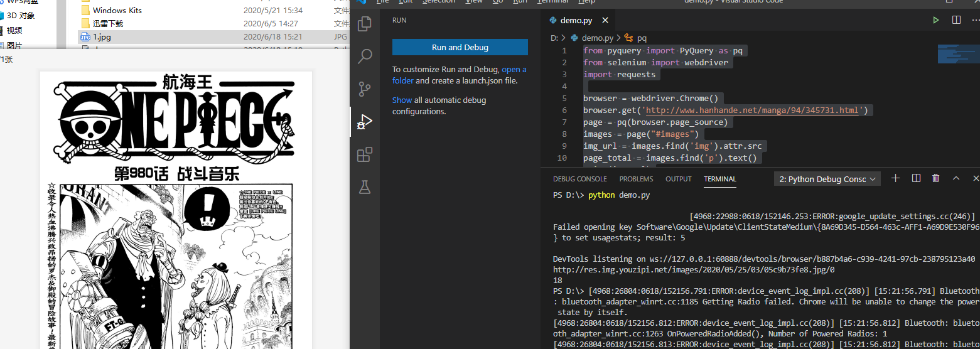
Task: Click the Python file icon on demo.py tab
Action: tap(553, 20)
